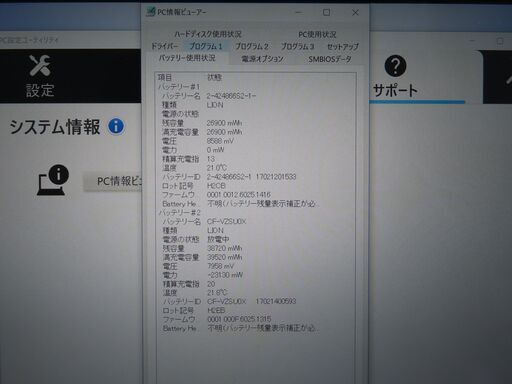Select the 放電中 power state value
The image size is (512, 384).
pos(218,239)
